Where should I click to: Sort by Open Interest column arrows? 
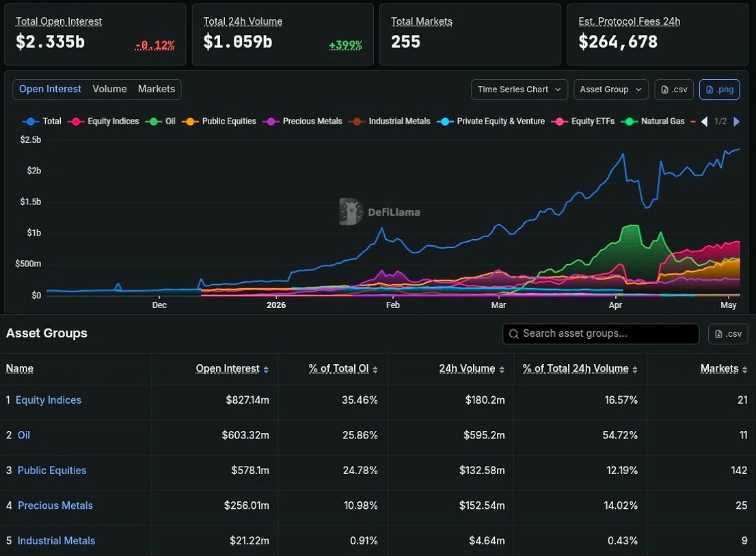coord(266,370)
